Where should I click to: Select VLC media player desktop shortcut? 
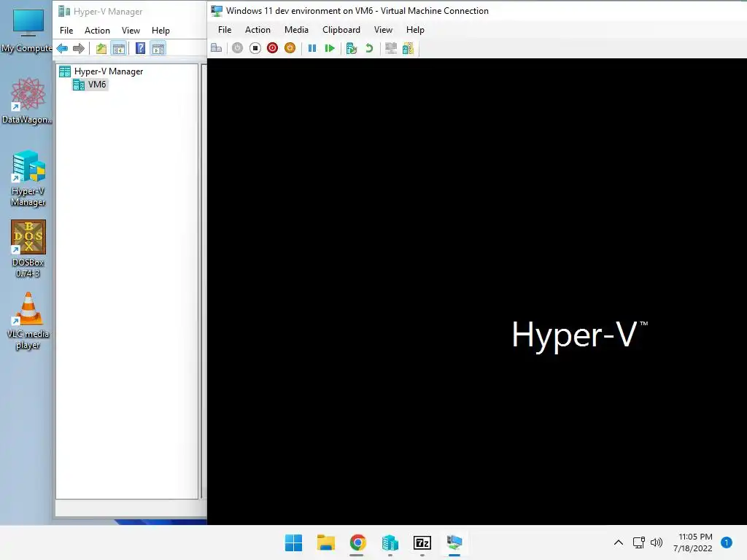click(28, 321)
